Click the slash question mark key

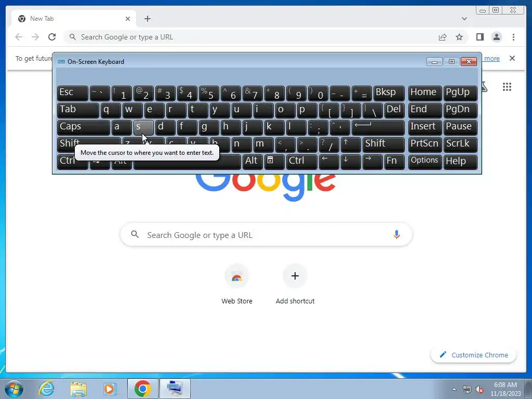point(329,144)
